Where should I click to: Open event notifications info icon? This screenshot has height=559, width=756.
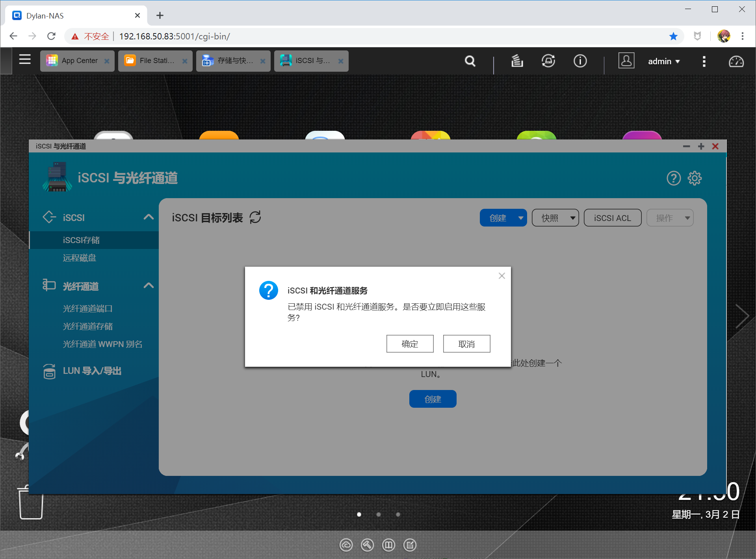[x=580, y=61]
